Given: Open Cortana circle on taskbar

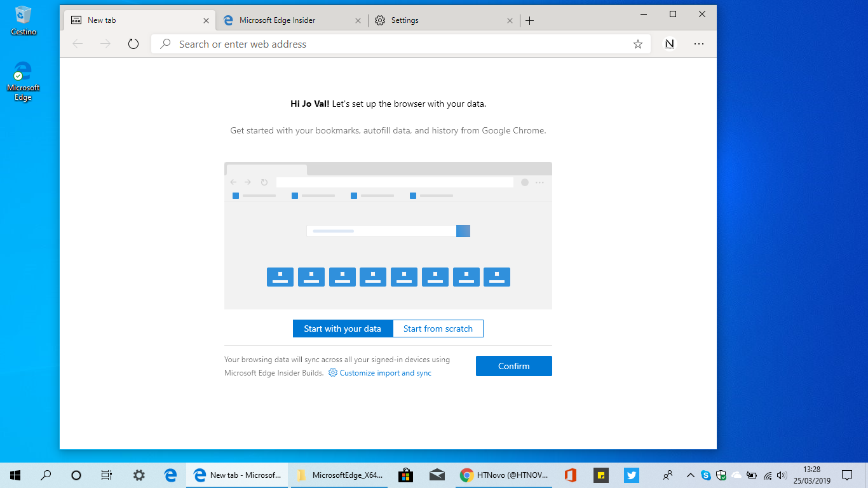Looking at the screenshot, I should tap(76, 475).
